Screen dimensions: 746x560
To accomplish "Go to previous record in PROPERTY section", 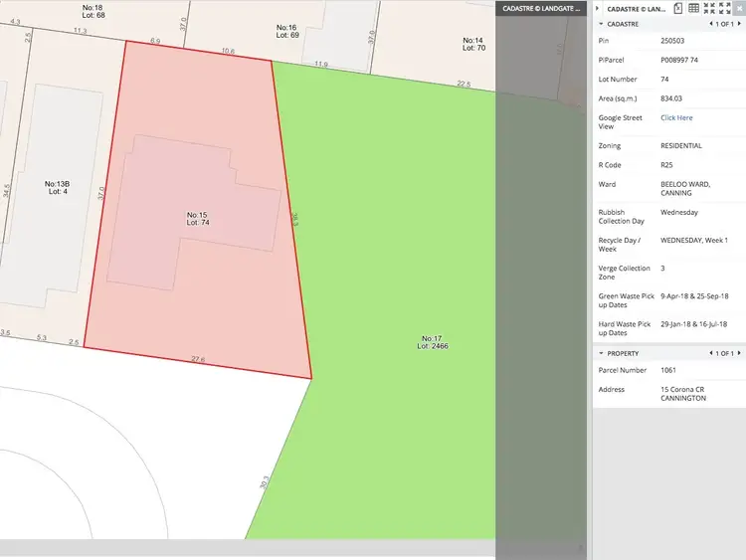I will point(709,353).
